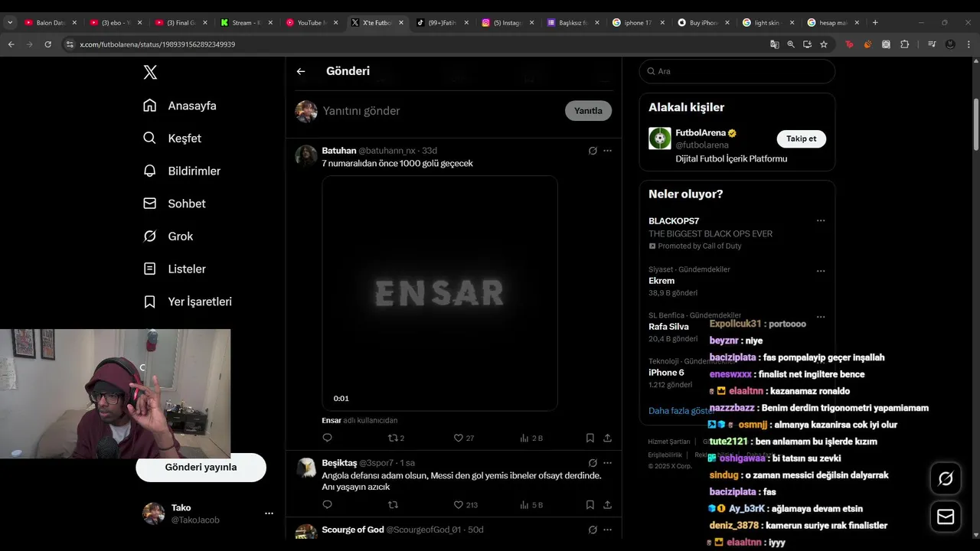Click Daha fazla göster link
This screenshot has height=551, width=980.
[681, 411]
